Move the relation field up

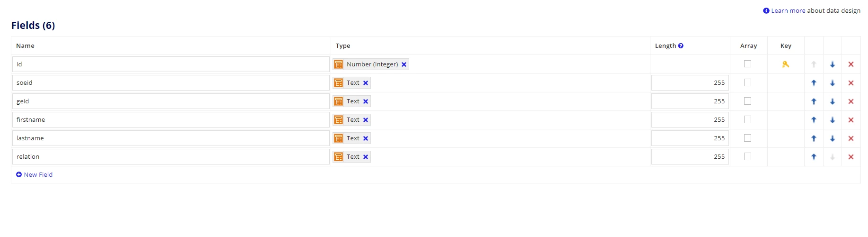(814, 157)
